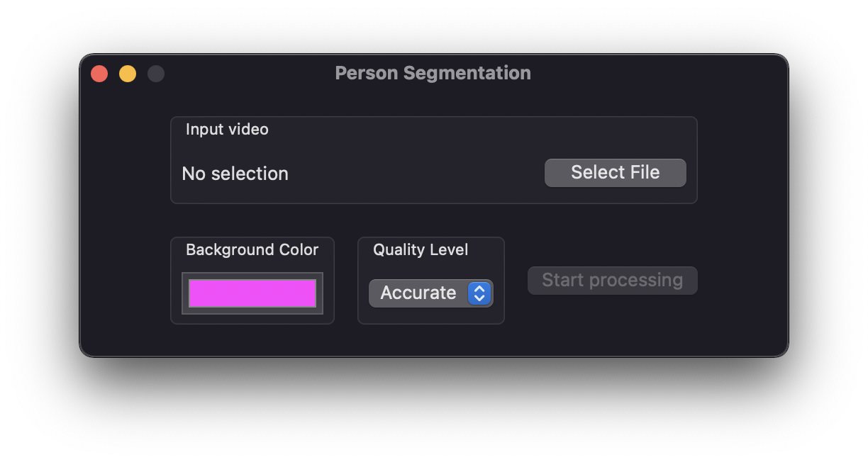Image resolution: width=868 pixels, height=462 pixels.
Task: Click the dimmed Start processing button
Action: click(x=613, y=281)
